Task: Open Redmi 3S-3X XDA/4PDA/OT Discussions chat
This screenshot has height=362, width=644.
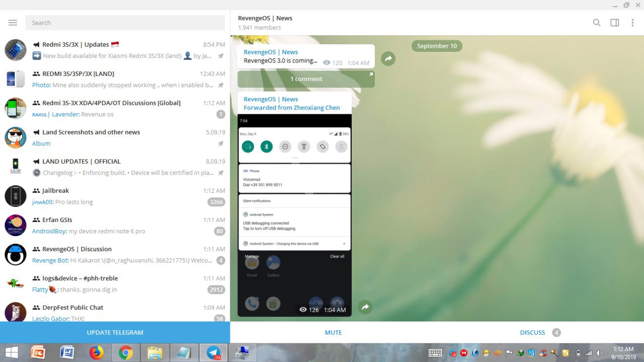Action: 115,108
